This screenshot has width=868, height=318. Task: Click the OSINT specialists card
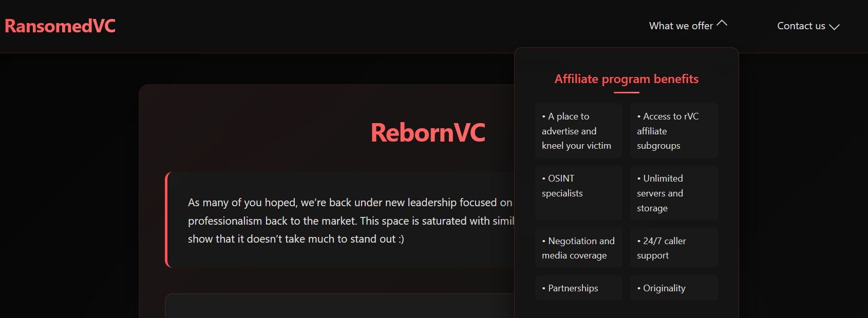coord(579,193)
